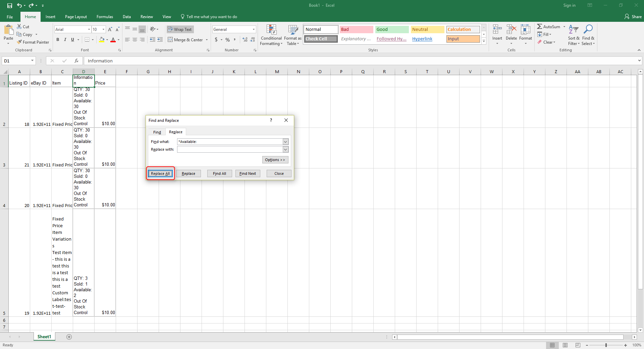Decrease decimal places
Screen dimensions: 644x349
pos(253,40)
